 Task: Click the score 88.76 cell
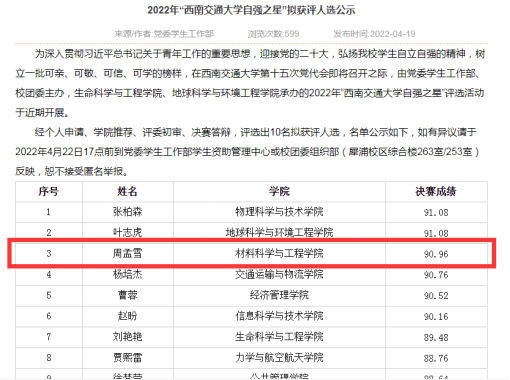(x=436, y=358)
